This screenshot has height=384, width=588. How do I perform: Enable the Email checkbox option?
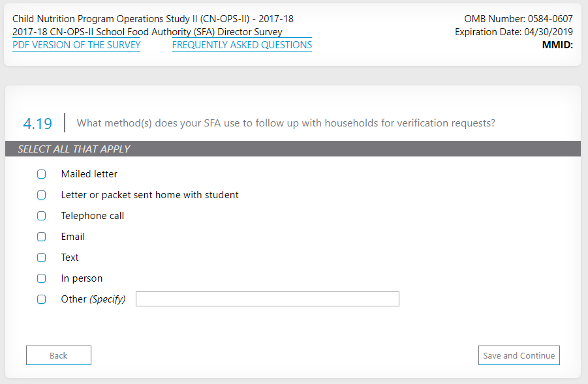point(42,237)
